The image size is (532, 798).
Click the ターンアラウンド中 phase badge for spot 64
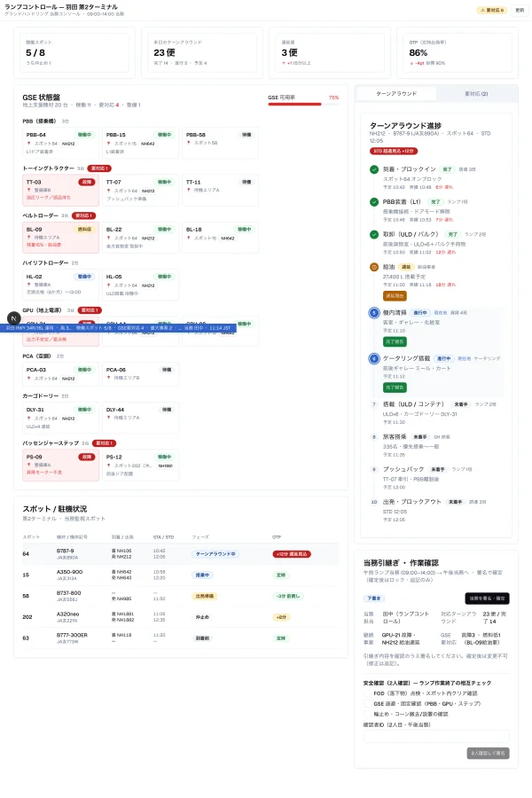coord(215,554)
